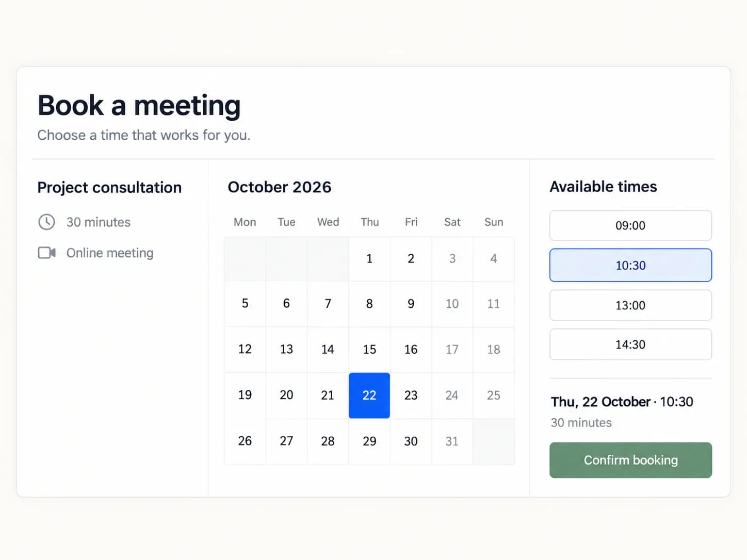Select the 14:30 time slot

[630, 344]
